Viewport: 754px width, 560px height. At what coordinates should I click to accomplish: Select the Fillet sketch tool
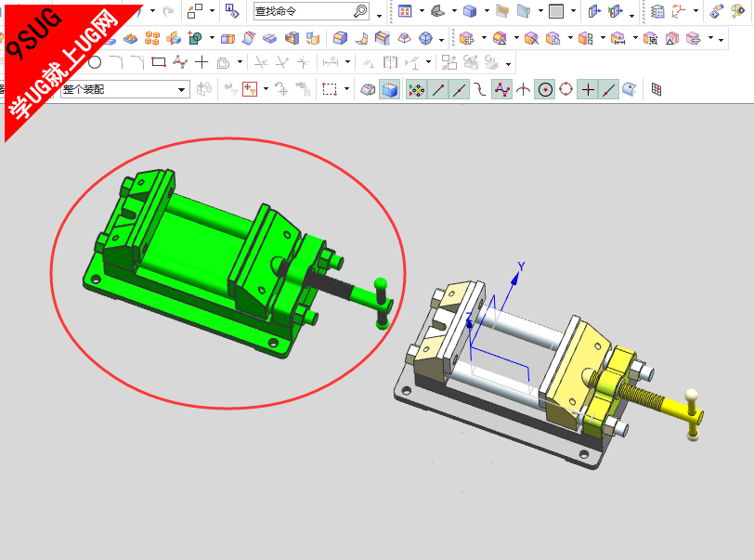pyautogui.click(x=116, y=62)
